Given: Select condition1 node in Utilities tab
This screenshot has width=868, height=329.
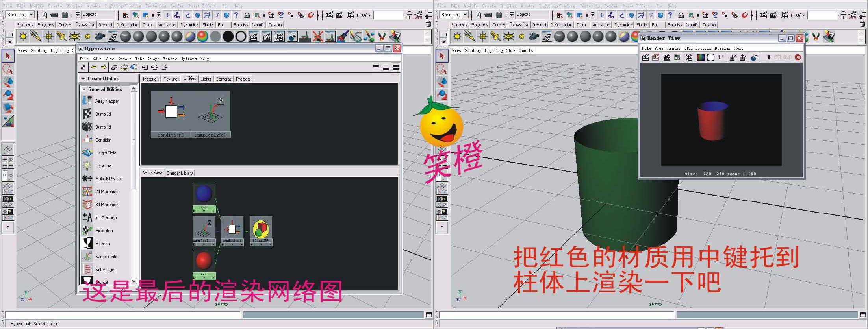Looking at the screenshot, I should point(171,115).
